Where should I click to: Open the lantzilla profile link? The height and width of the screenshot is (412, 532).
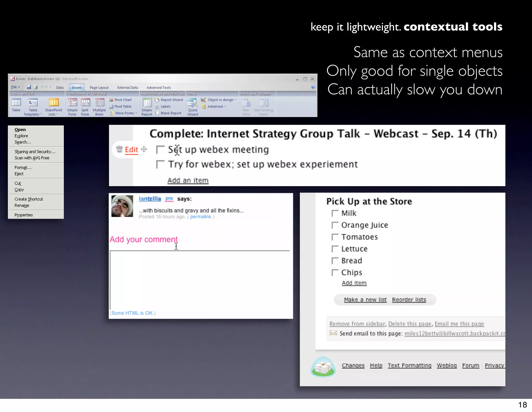pos(150,199)
